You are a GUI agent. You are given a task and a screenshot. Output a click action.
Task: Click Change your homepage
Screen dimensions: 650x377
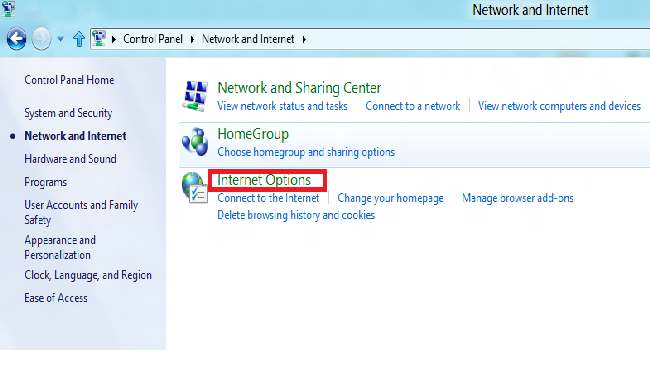coord(390,199)
